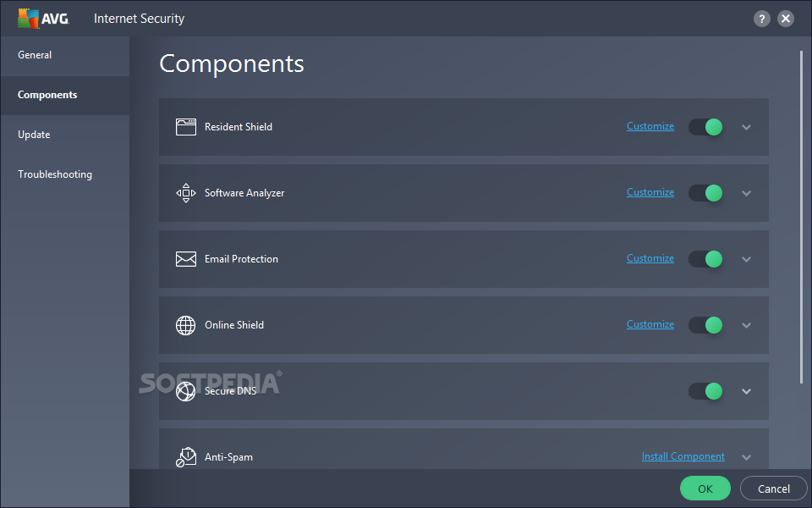Click the Secure DNS label
Screen dimensions: 812x508
point(230,391)
